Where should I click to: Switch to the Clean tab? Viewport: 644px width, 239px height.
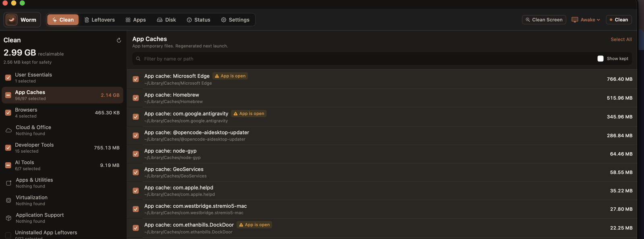click(x=63, y=20)
